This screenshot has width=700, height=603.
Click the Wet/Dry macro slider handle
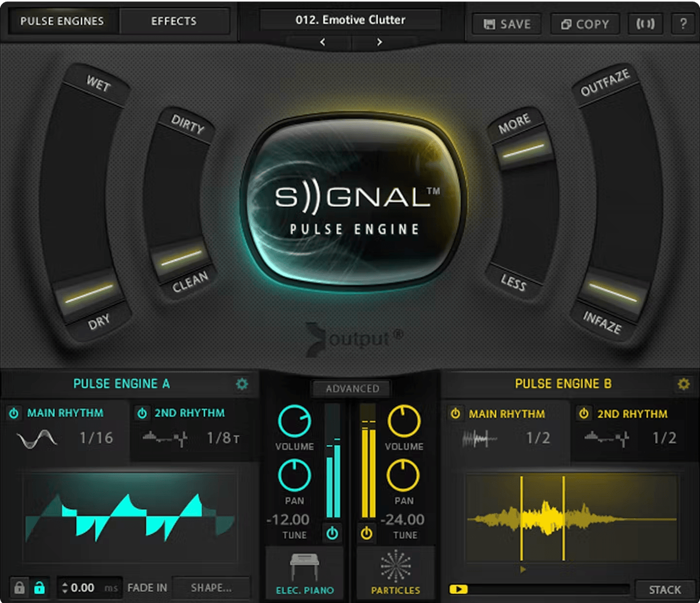click(x=88, y=294)
